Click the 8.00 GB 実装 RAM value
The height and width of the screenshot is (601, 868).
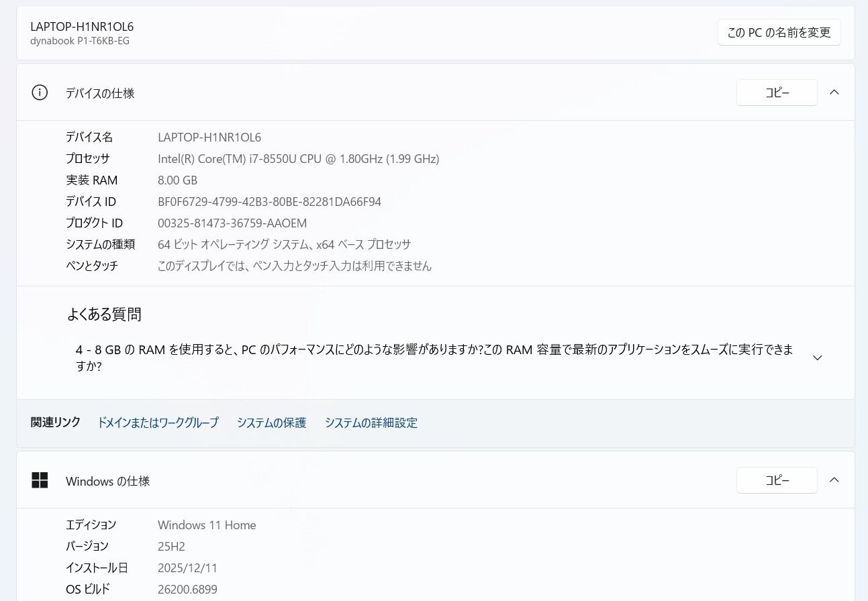click(177, 180)
